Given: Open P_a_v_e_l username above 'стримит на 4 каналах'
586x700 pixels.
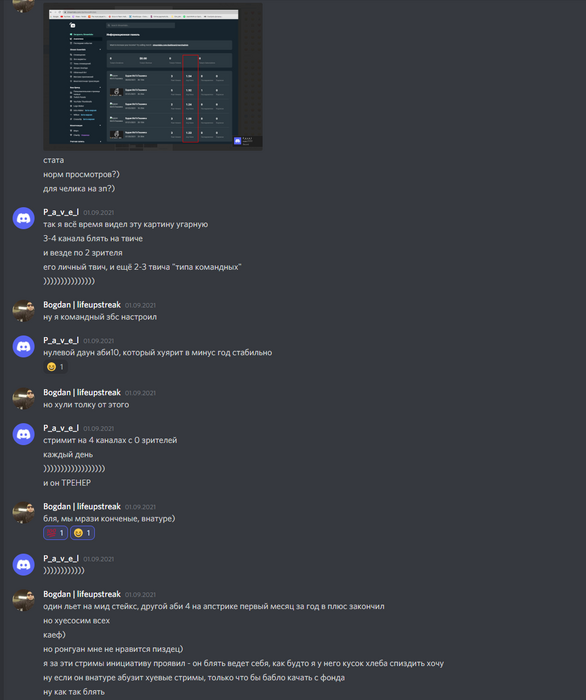Looking at the screenshot, I should click(61, 428).
